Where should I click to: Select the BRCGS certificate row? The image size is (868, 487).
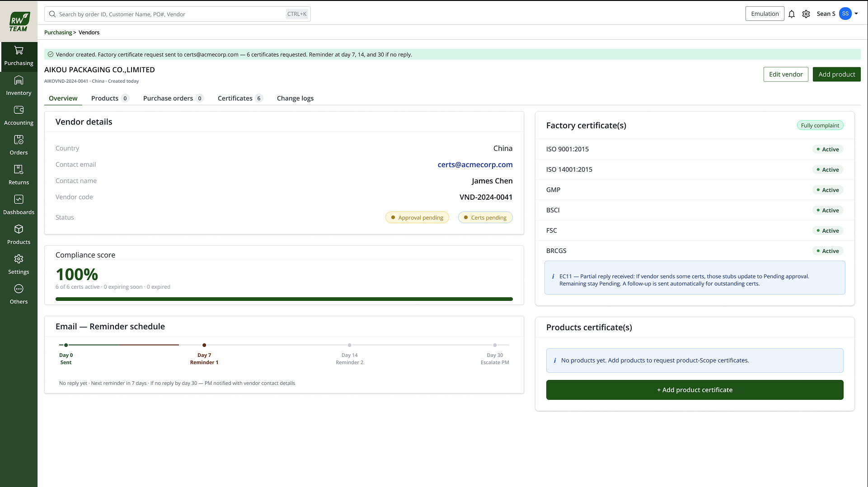pos(694,251)
